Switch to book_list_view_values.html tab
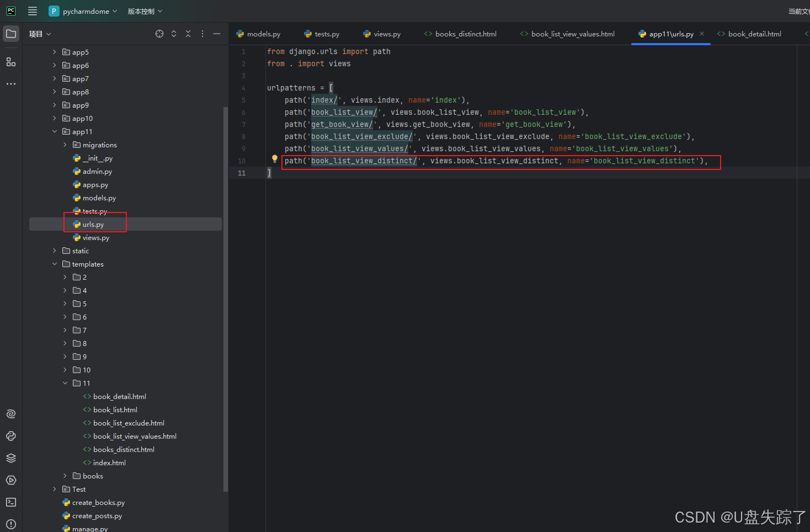Viewport: 810px width, 532px height. tap(567, 34)
